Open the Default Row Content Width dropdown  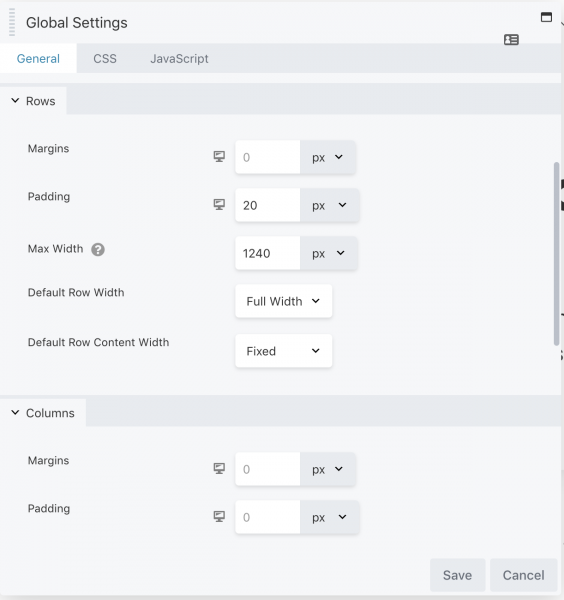pos(284,351)
